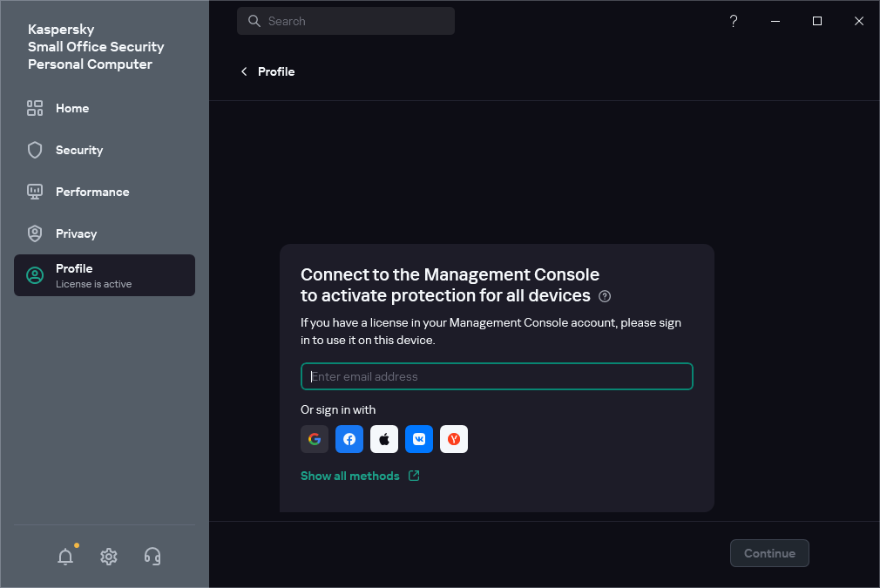
Task: Navigate back using the Profile chevron
Action: pyautogui.click(x=244, y=71)
